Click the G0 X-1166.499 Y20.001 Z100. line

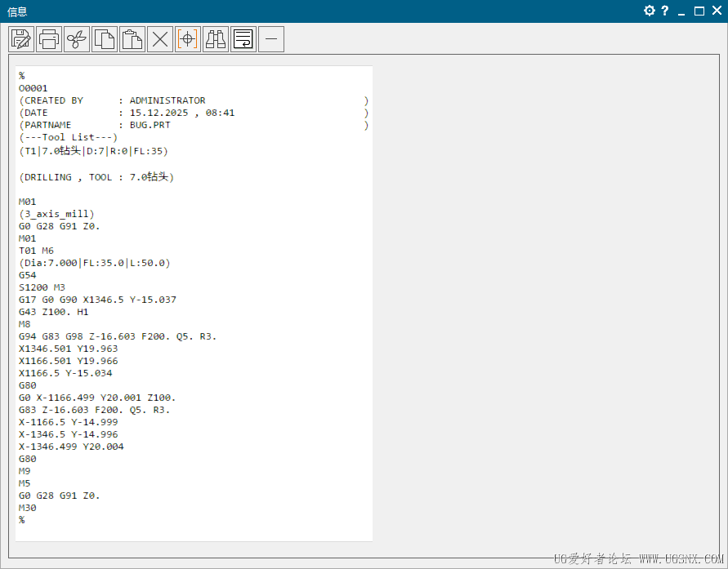click(x=97, y=398)
